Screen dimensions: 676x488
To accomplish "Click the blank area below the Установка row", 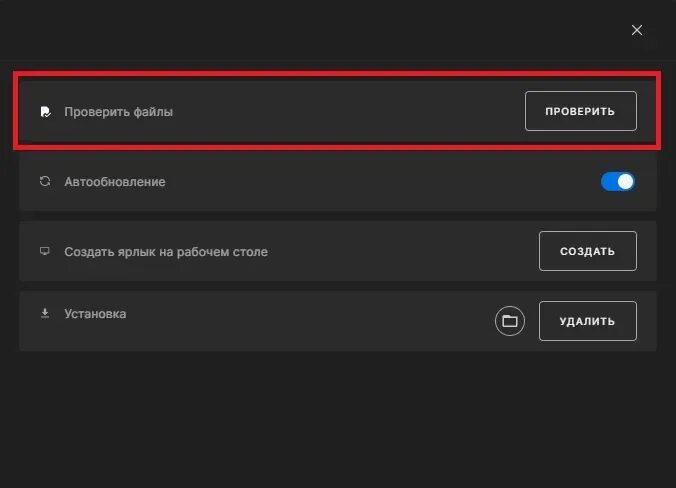I will [338, 418].
